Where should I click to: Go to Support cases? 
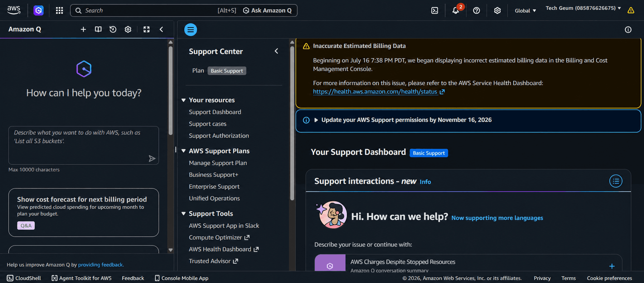pos(208,124)
